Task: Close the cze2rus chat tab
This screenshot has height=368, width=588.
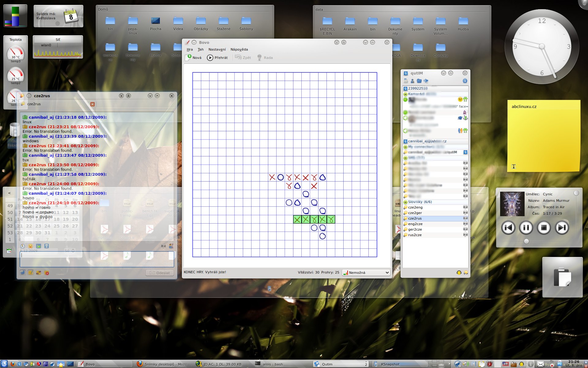Action: (92, 104)
